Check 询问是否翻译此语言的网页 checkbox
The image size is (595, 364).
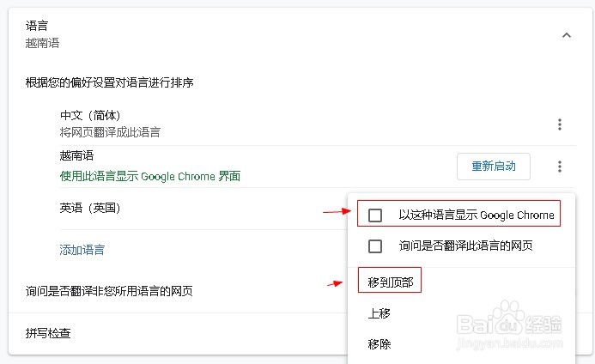click(x=375, y=246)
